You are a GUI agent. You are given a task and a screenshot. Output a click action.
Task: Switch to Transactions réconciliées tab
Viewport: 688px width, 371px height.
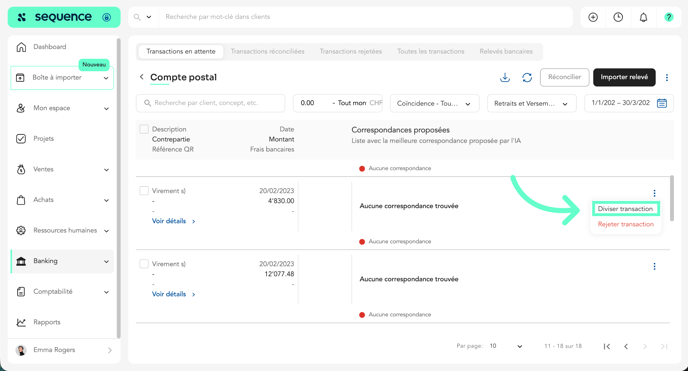(268, 51)
